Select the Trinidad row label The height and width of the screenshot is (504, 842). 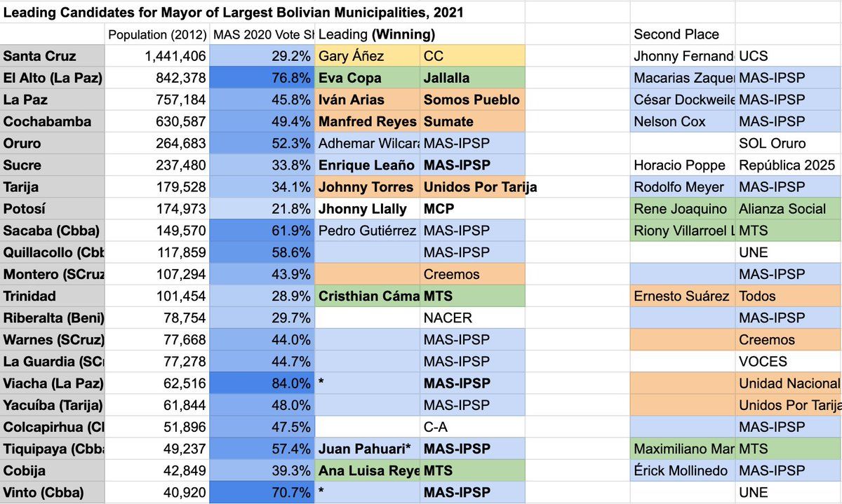pos(53,296)
